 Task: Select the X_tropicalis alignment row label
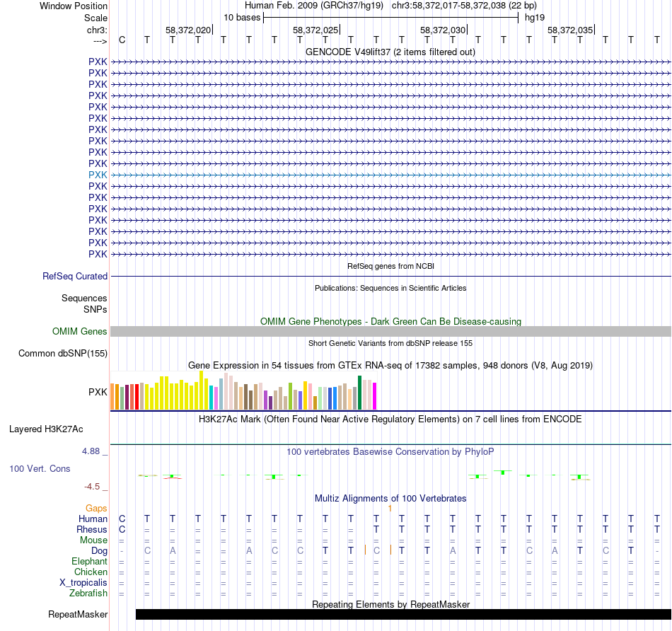[83, 583]
